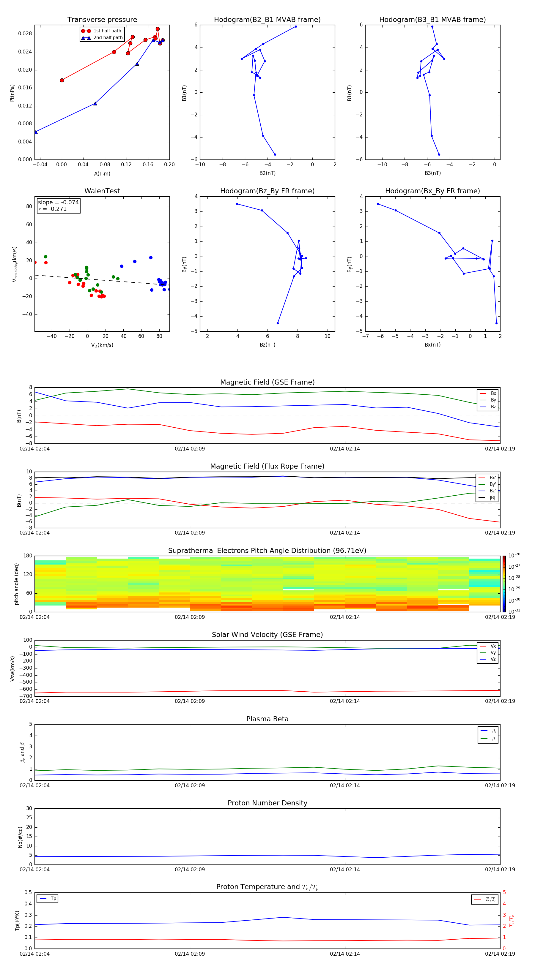Click the dashed regression line in WalenTest
535x980 pixels.
[102, 280]
